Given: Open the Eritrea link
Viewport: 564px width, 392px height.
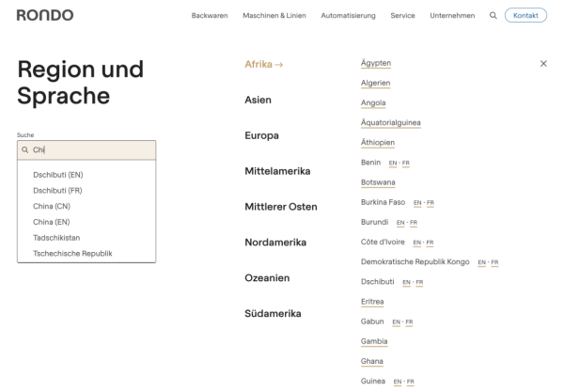Looking at the screenshot, I should pyautogui.click(x=372, y=302).
